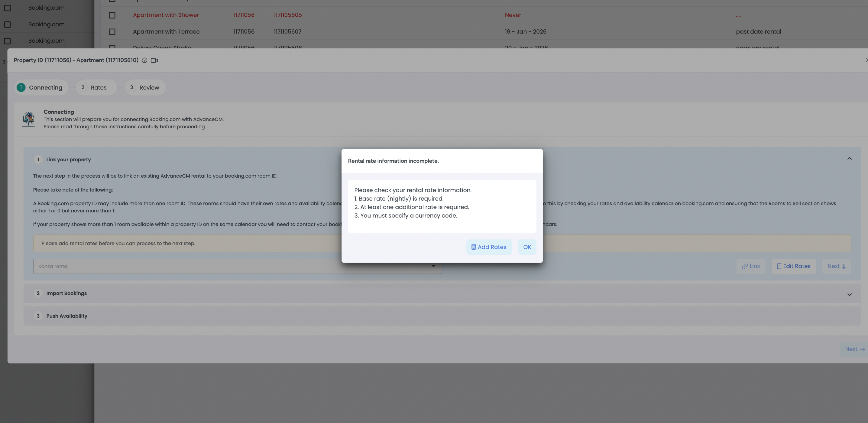Click the Connecting section house icon
This screenshot has height=423, width=868.
click(29, 120)
